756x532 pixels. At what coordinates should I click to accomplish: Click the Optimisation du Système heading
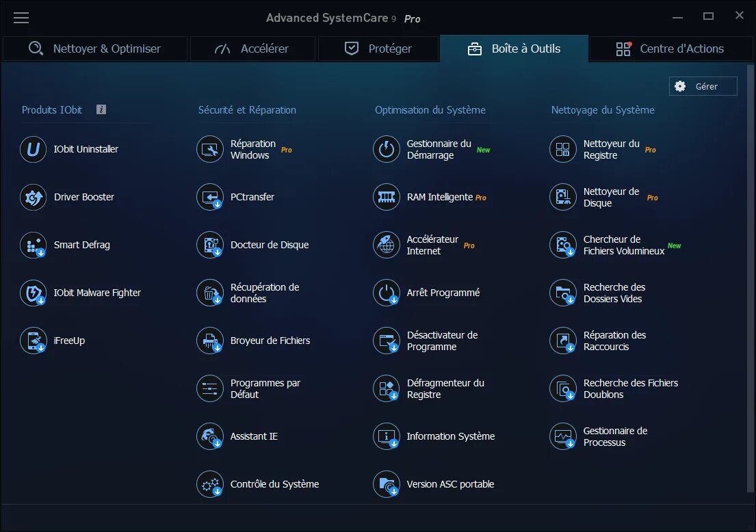[430, 110]
